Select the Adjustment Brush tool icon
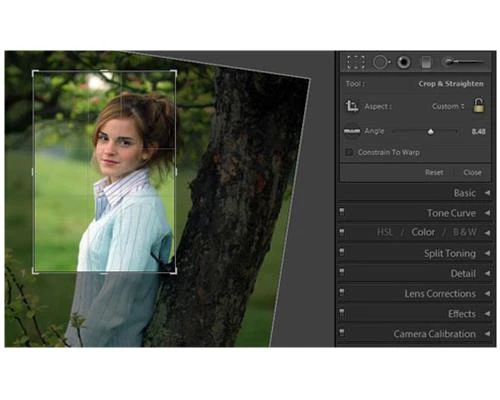 (463, 62)
